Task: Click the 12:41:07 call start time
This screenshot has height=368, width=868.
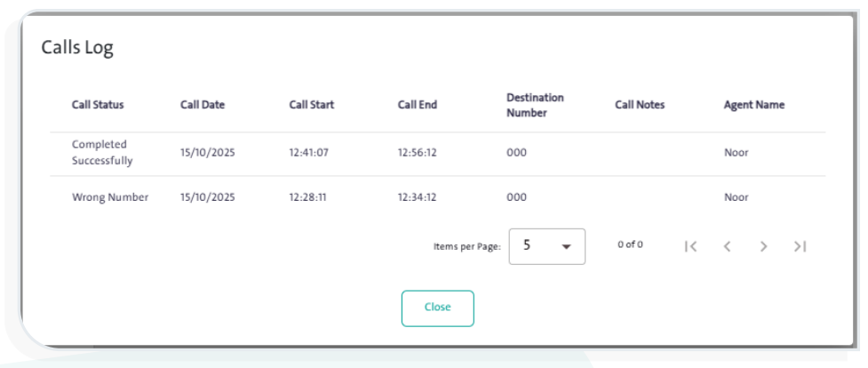Action: (x=308, y=153)
